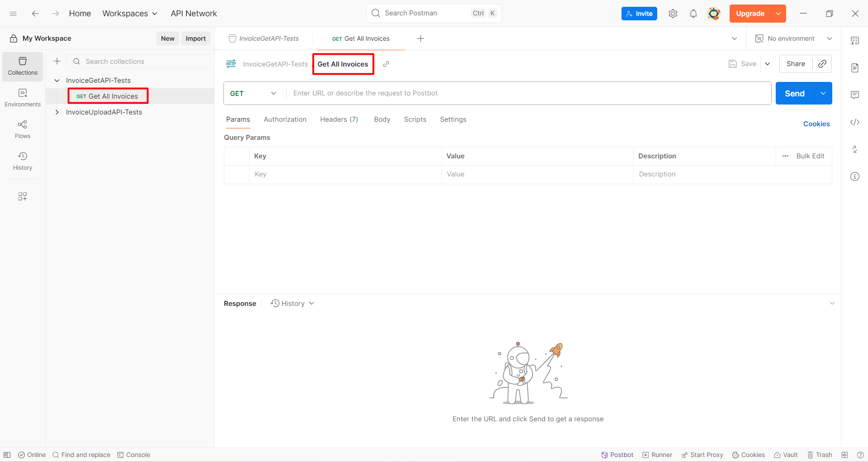This screenshot has height=462, width=868.
Task: Open the No environment selector
Action: [791, 38]
